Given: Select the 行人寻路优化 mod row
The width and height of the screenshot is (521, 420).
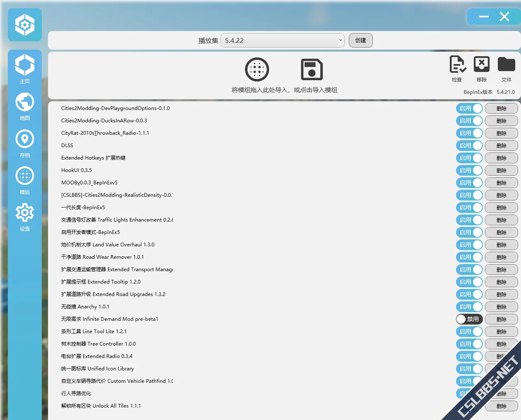Looking at the screenshot, I should tap(76, 394).
